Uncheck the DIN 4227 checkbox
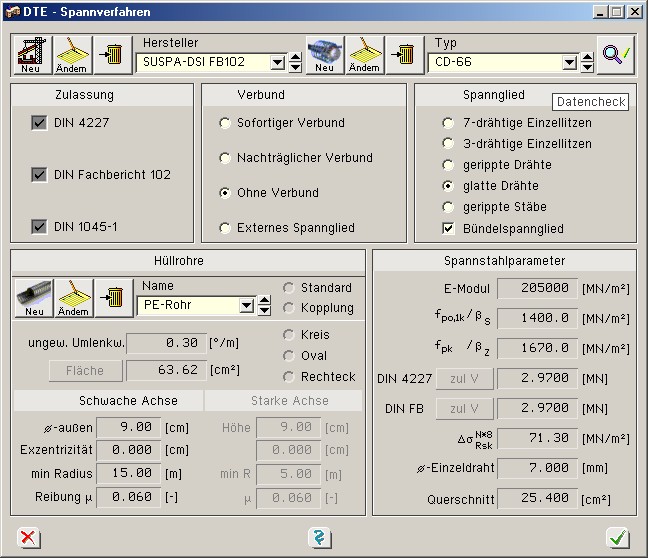Screen dimensions: 648x558 click(40, 123)
